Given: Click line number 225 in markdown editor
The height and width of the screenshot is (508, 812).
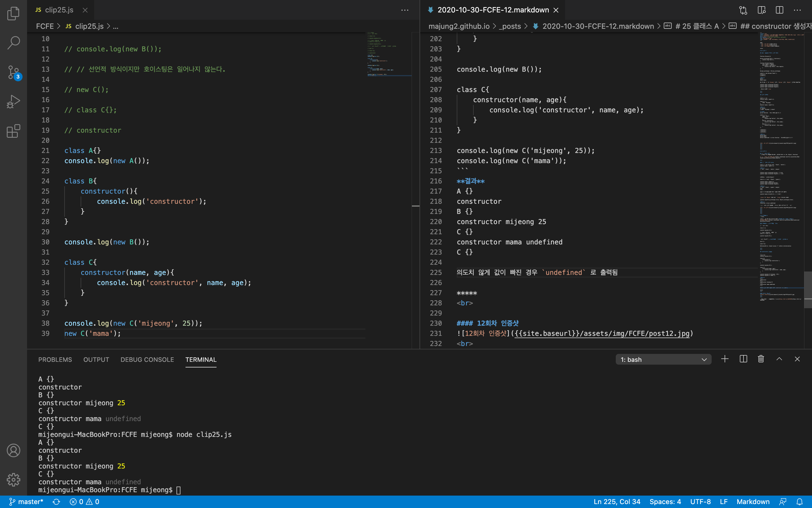Looking at the screenshot, I should [x=436, y=272].
